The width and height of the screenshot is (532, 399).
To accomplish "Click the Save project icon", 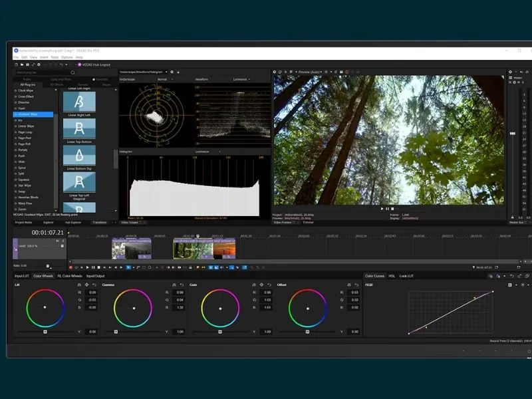I will pos(27,65).
